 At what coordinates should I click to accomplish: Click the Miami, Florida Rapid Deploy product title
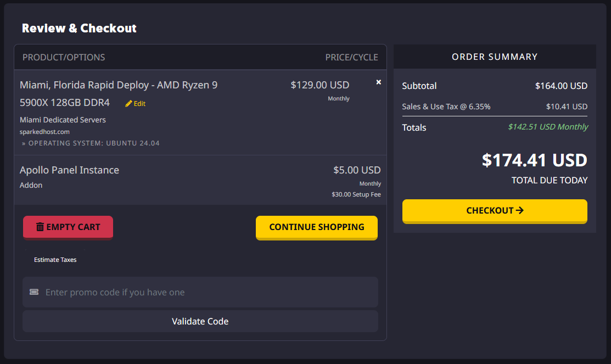pos(119,85)
